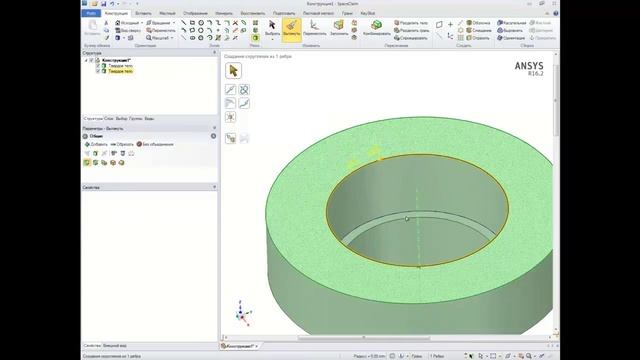The height and width of the screenshot is (360, 640).
Task: Click the Cut (Обрезать) option
Action: (x=122, y=144)
